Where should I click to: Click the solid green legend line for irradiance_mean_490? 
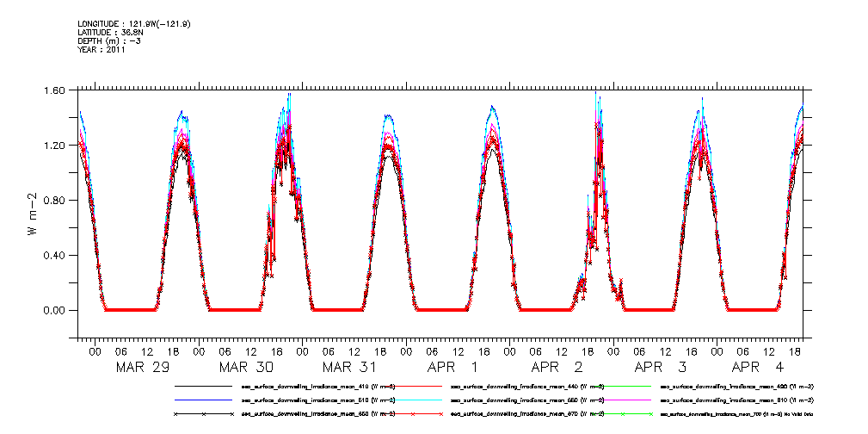624,386
